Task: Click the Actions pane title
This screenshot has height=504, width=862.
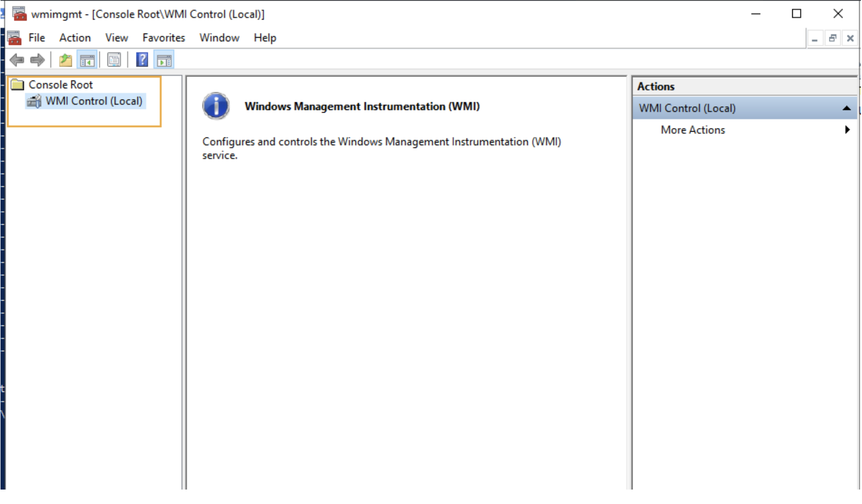Action: click(x=656, y=87)
